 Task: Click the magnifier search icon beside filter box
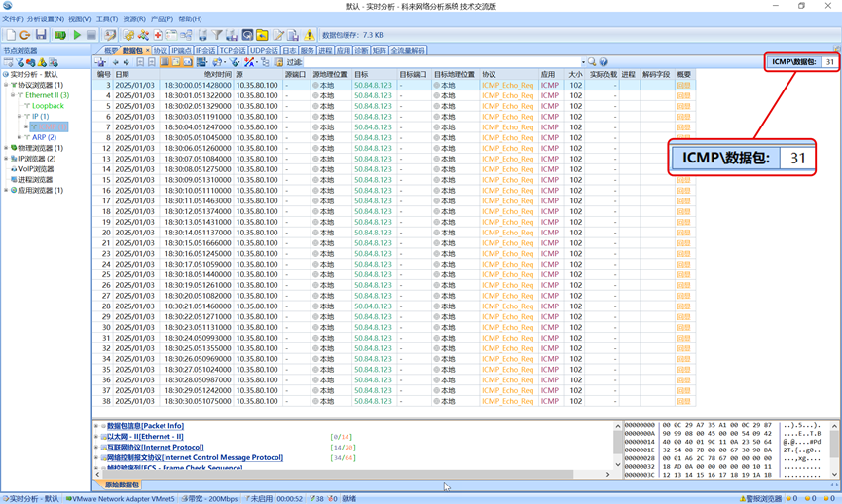point(592,62)
